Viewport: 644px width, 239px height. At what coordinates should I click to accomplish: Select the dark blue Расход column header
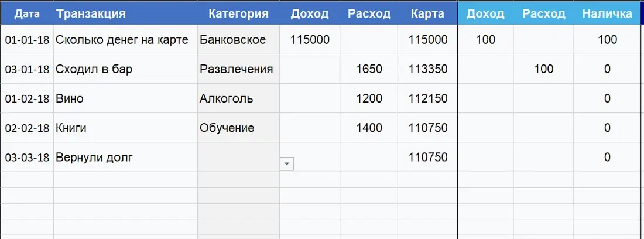[369, 14]
